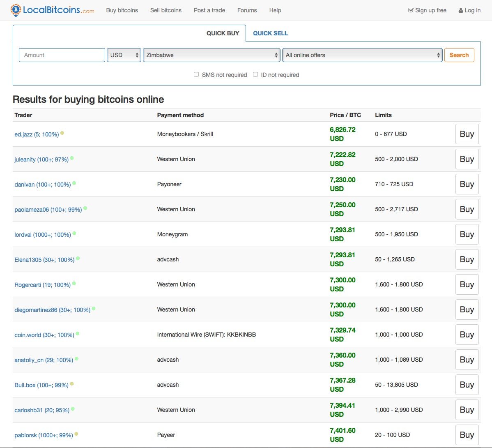Buy from Bull.box via advcash
Screen dimensions: 492x448
pyautogui.click(x=467, y=385)
